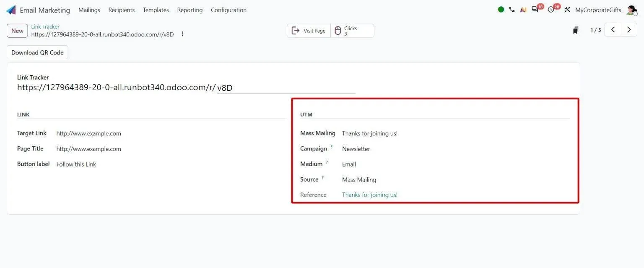Open the Reporting menu
The height and width of the screenshot is (268, 644).
pos(190,10)
